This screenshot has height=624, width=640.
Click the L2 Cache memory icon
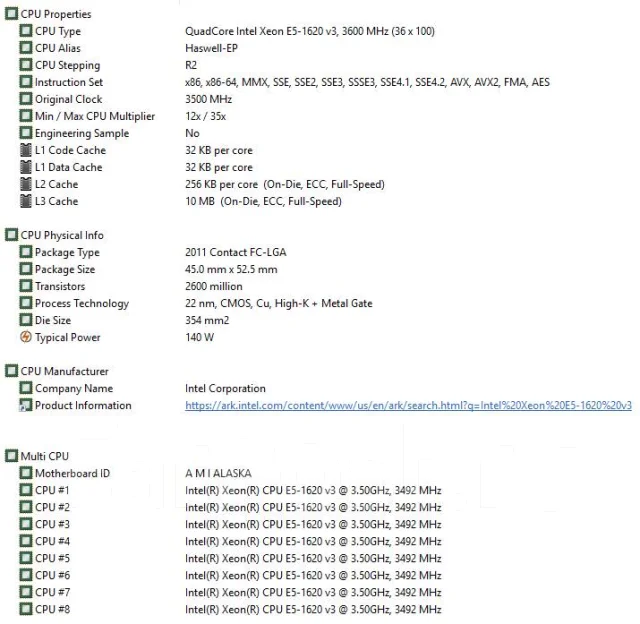pos(26,184)
